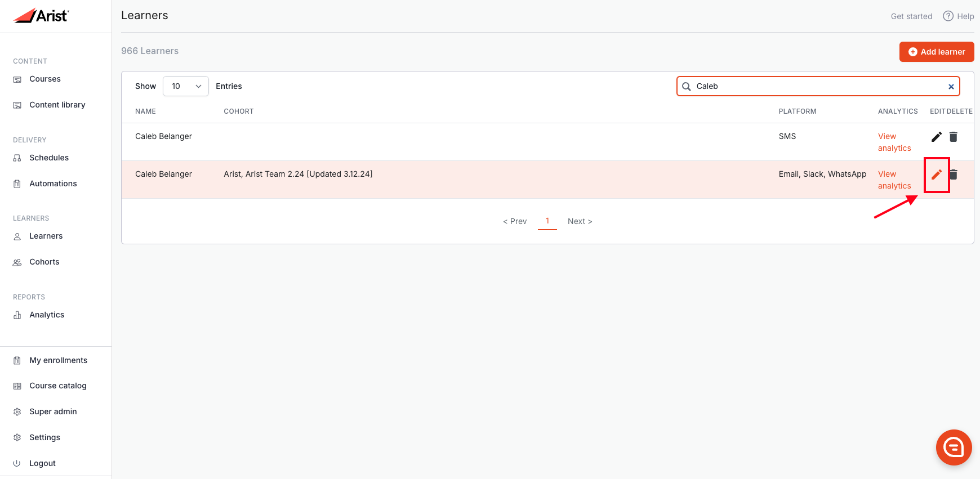
Task: Click the Learners person icon
Action: pyautogui.click(x=17, y=236)
